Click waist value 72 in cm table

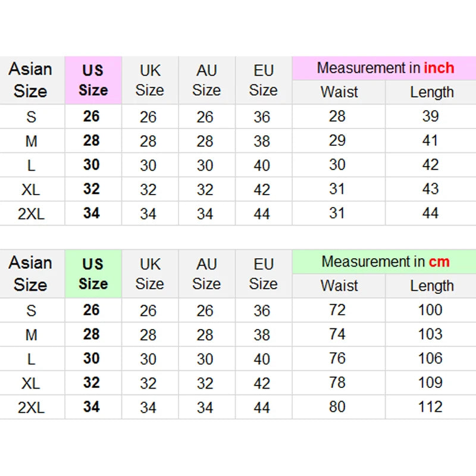coord(337,310)
